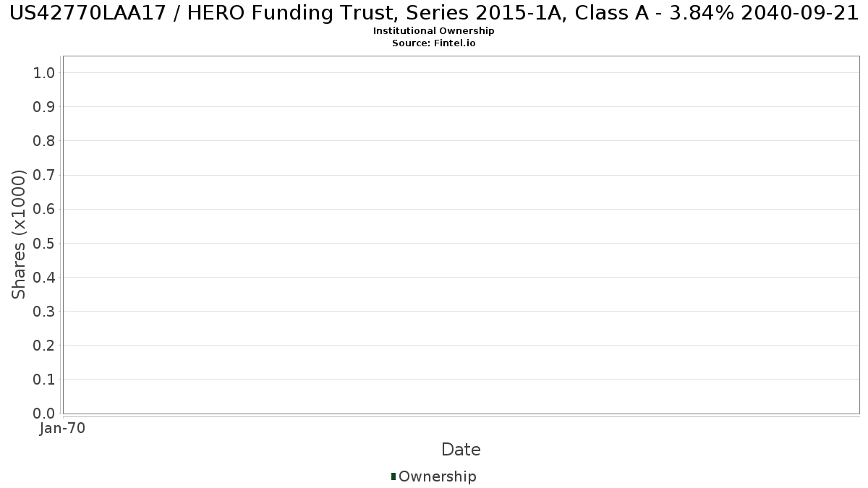
Task: Click the 0.0 y-axis tick label
Action: [44, 414]
